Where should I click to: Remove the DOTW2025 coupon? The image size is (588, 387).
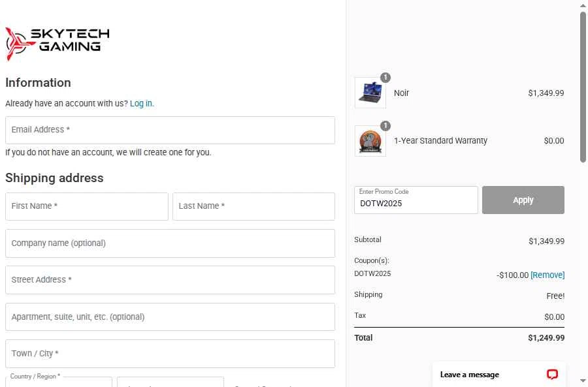click(x=547, y=275)
